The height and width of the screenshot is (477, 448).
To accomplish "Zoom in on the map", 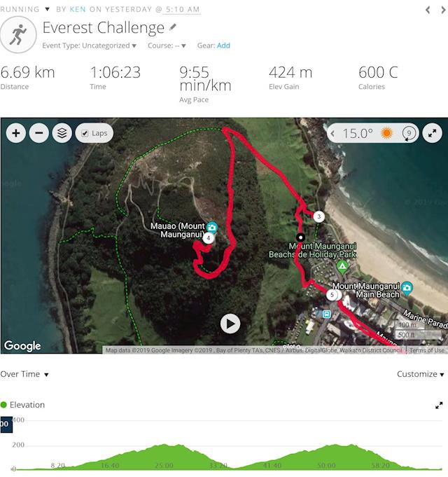I will click(x=16, y=133).
